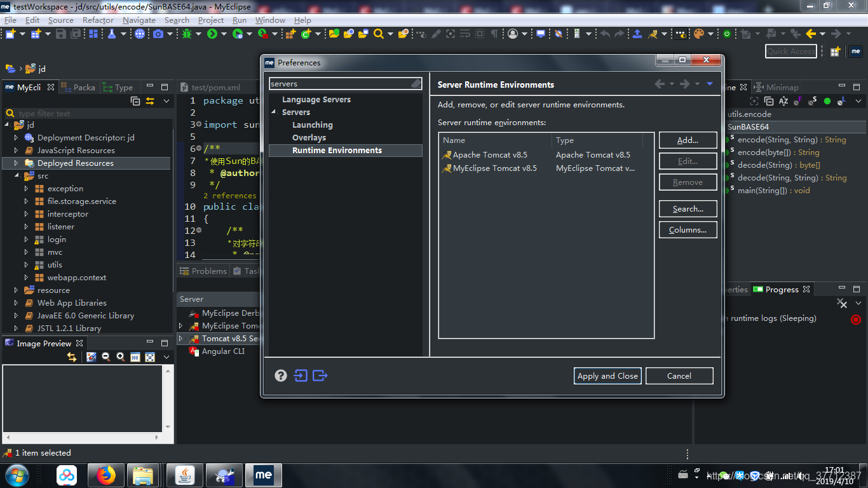Image resolution: width=868 pixels, height=488 pixels.
Task: Switch to the test/pom.xml editor tab
Action: tap(216, 88)
